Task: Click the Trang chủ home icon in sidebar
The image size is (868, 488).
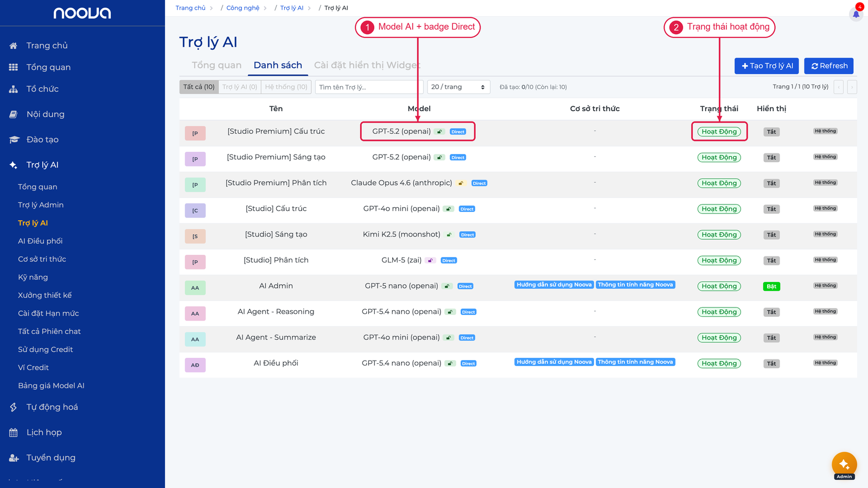Action: tap(14, 46)
